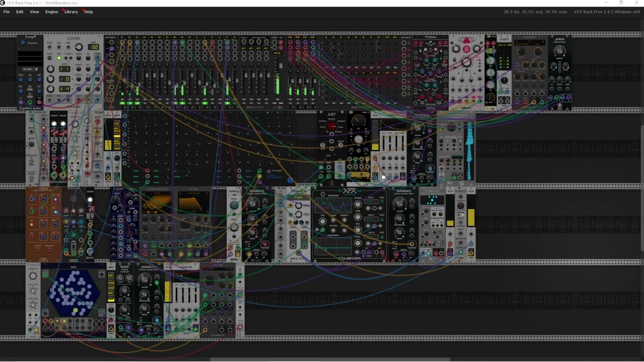Open MixMaster track -01- label menu

click(x=122, y=37)
